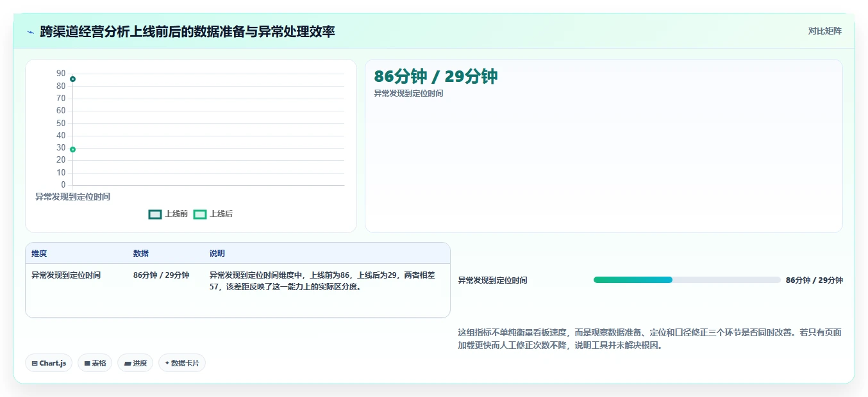Click the 表格 chip icon
Screen dimensions: 868x397
tap(87, 364)
